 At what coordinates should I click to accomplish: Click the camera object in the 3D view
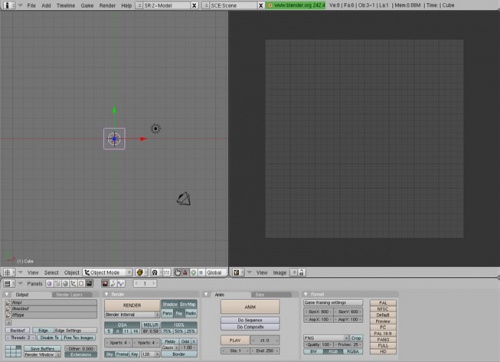pos(184,199)
